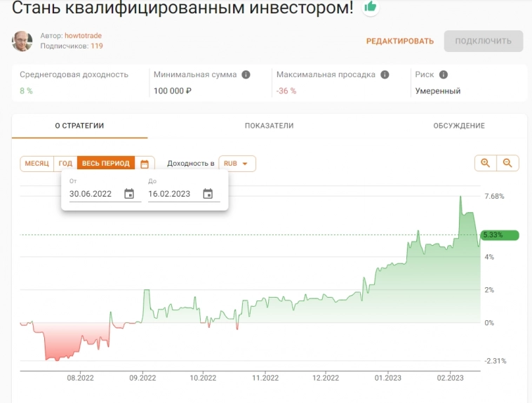
Task: Switch to the О СТРАТЕГИИ tab
Action: tap(79, 126)
